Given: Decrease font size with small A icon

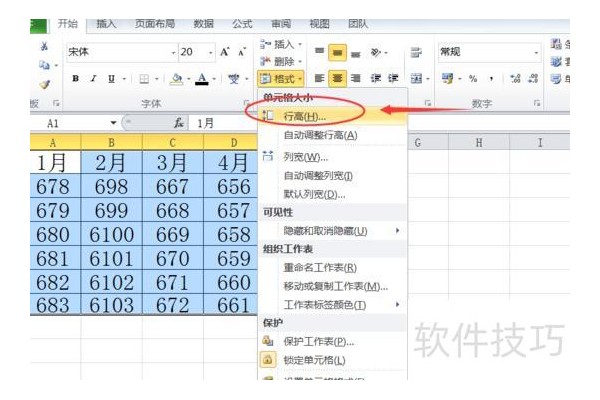Looking at the screenshot, I should coord(241,52).
